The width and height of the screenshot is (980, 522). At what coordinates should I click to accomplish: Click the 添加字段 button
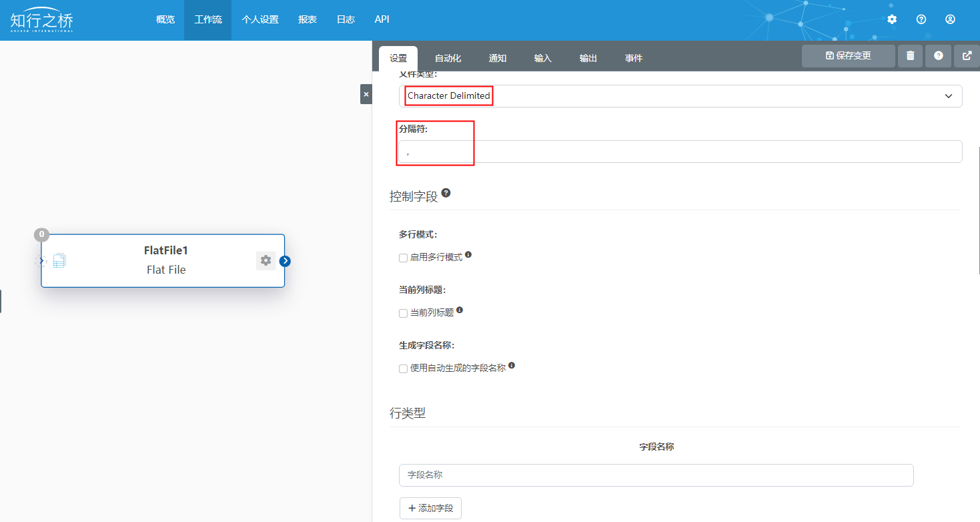(x=430, y=508)
